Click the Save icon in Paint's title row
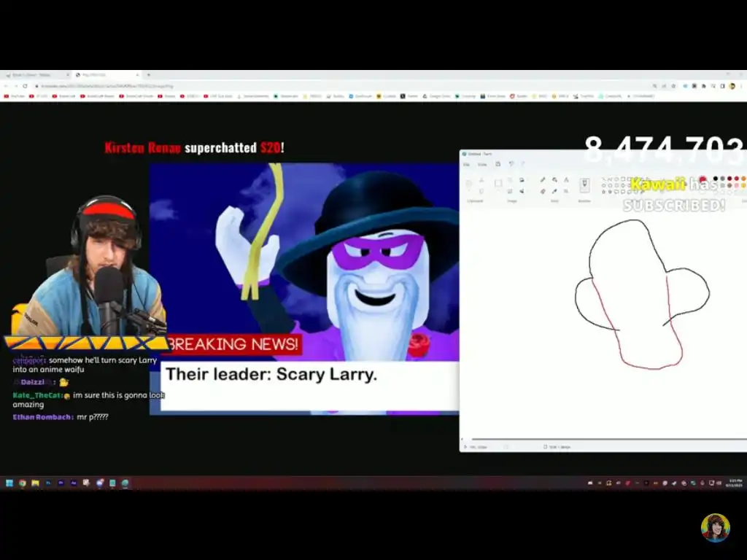Viewport: 747px width, 560px height. coord(498,164)
